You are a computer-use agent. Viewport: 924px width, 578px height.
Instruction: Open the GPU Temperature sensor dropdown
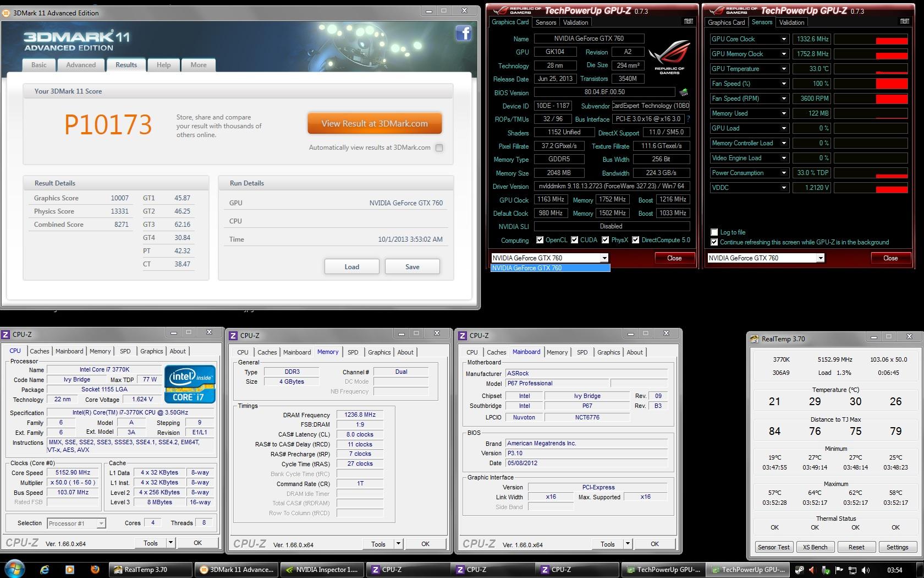[x=784, y=69]
